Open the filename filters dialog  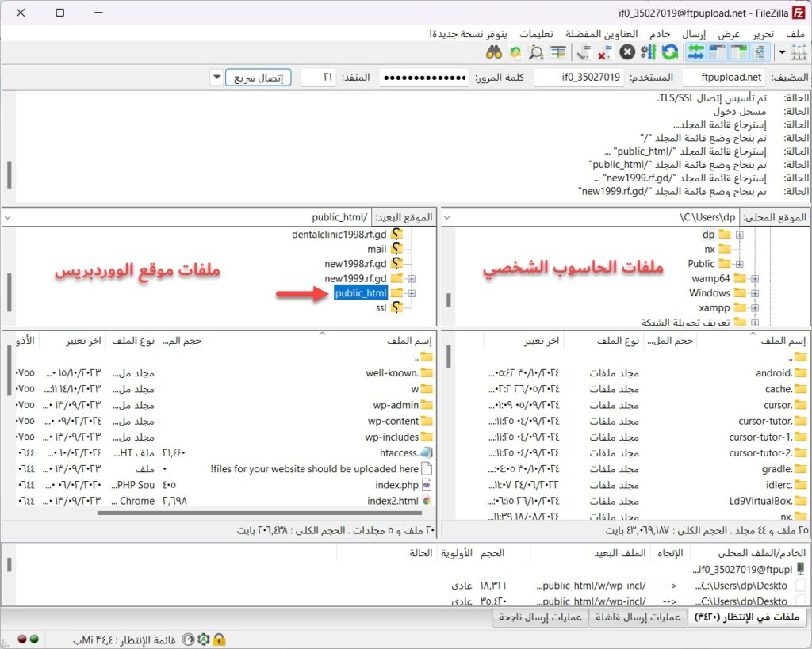[x=557, y=52]
